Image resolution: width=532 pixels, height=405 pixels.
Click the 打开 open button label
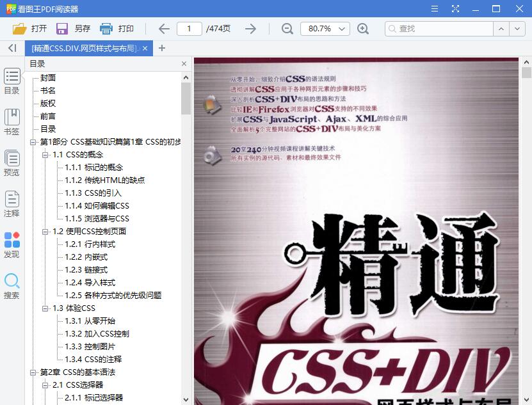tap(39, 29)
